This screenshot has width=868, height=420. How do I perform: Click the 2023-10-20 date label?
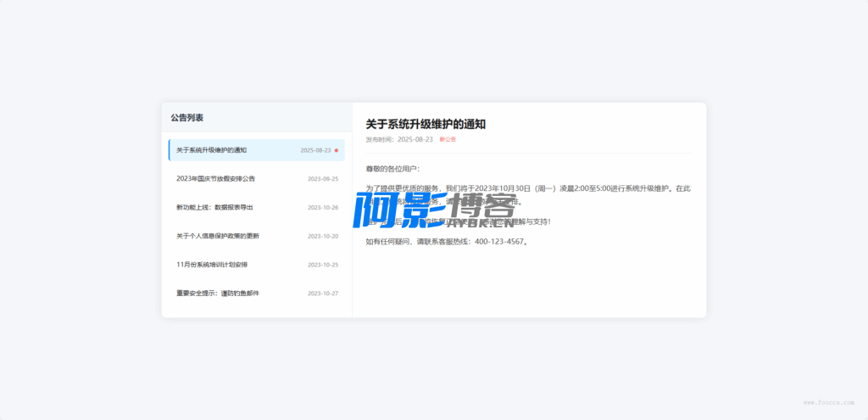(323, 236)
